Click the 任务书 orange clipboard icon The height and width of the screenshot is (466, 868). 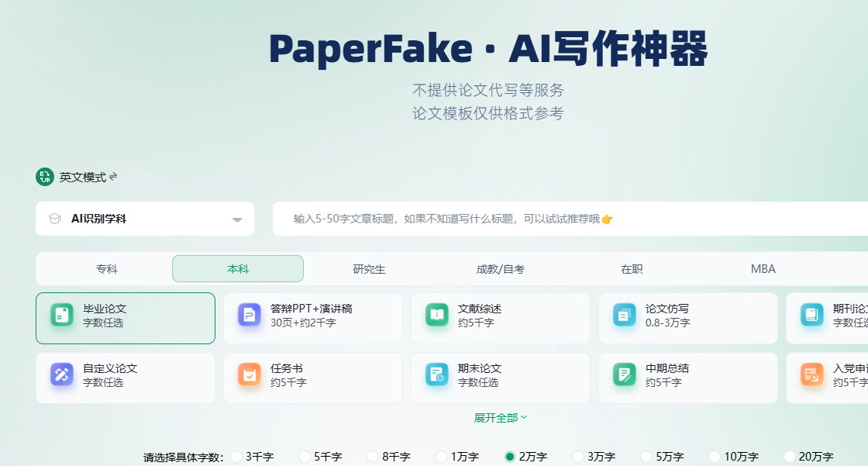(x=249, y=375)
